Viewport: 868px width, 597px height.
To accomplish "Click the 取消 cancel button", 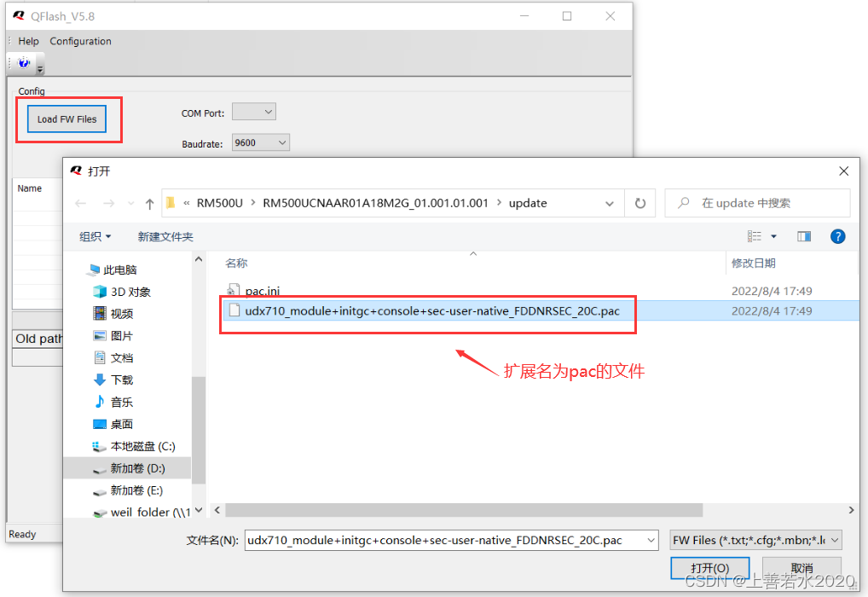I will point(801,568).
